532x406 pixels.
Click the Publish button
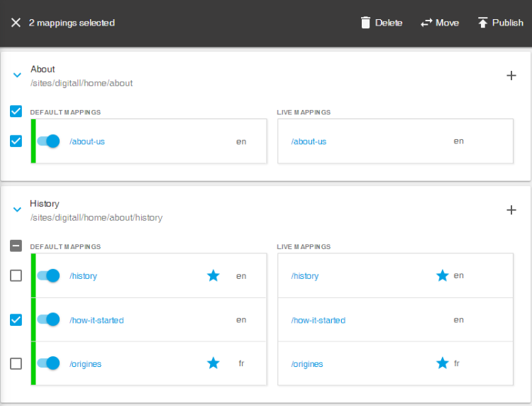[x=501, y=23]
